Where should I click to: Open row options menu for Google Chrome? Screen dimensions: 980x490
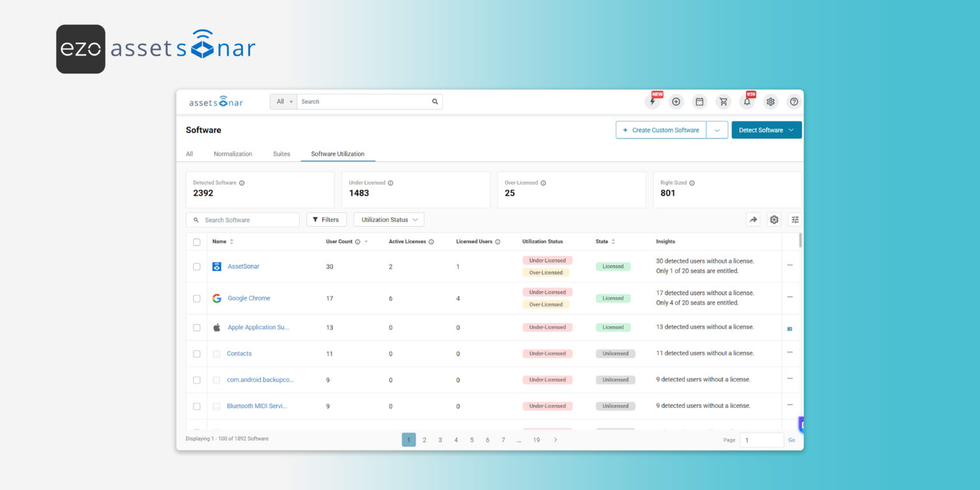click(x=790, y=297)
